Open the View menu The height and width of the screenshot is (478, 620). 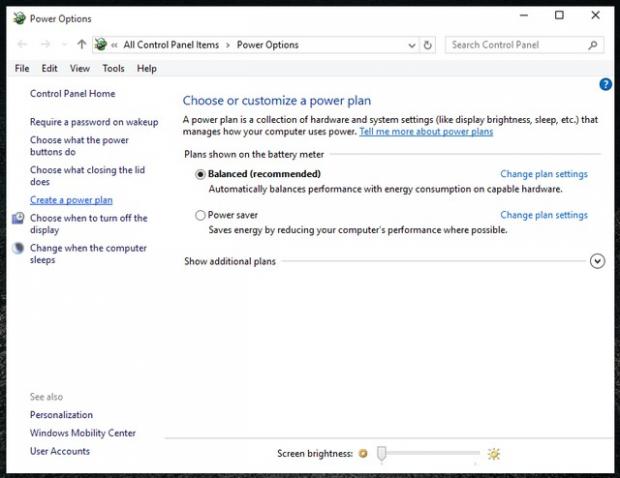pyautogui.click(x=80, y=68)
